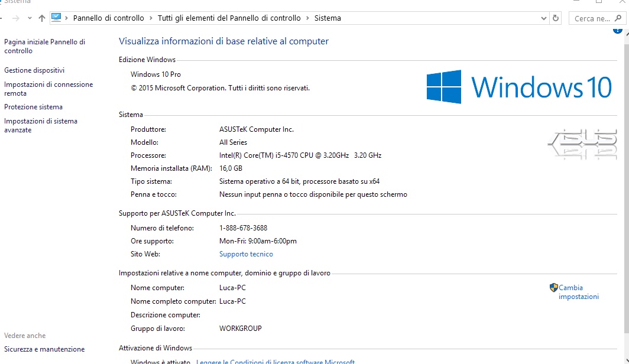629x364 pixels.
Task: Open Gestione dispositivi
Action: pyautogui.click(x=34, y=70)
